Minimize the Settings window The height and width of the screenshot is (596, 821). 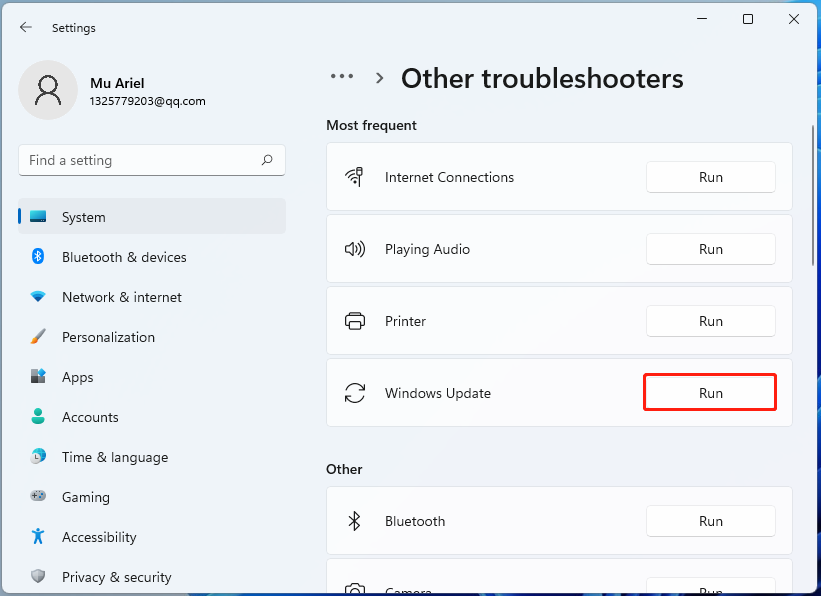click(x=702, y=19)
